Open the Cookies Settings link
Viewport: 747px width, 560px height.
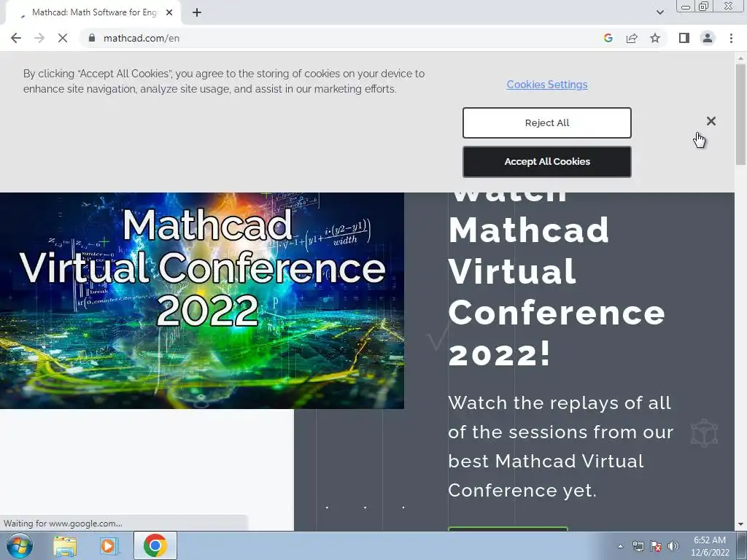pyautogui.click(x=547, y=85)
